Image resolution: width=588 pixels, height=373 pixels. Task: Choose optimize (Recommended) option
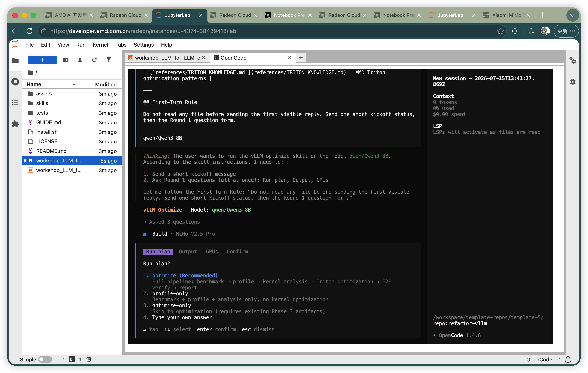(185, 276)
